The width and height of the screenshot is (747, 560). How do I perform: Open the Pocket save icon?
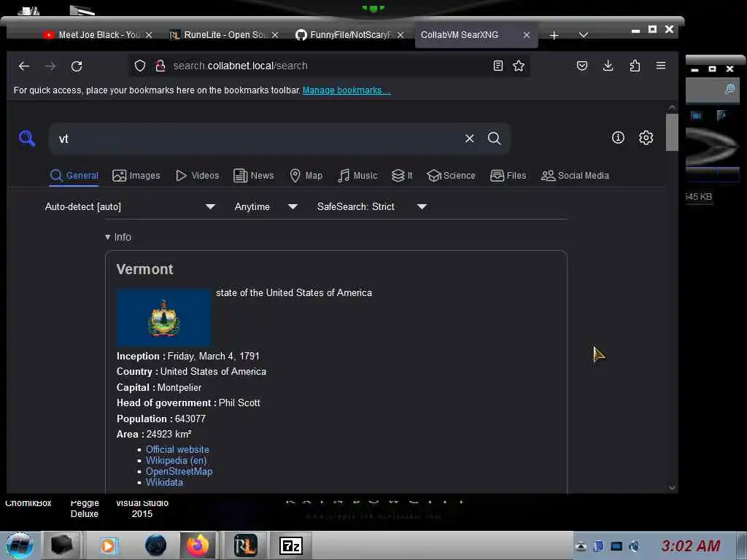tap(581, 66)
